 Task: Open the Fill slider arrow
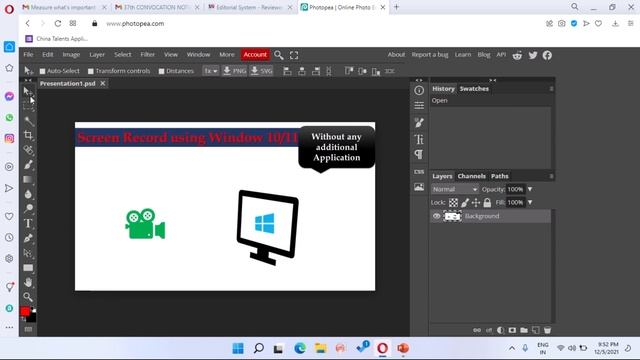click(x=530, y=202)
